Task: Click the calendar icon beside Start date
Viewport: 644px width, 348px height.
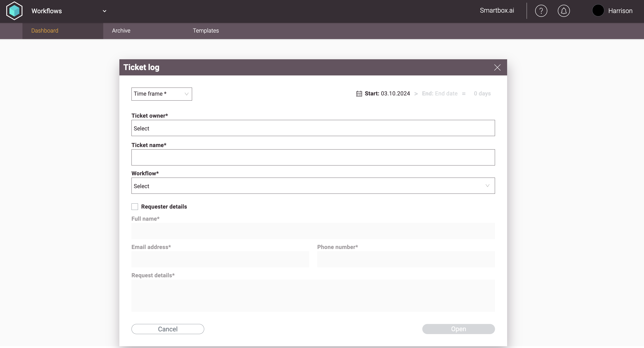Action: tap(359, 94)
